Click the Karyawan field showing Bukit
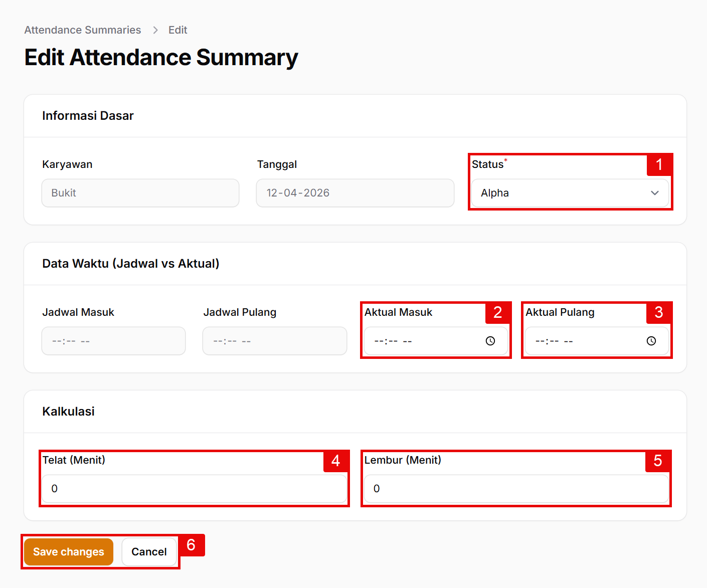This screenshot has height=588, width=707. click(x=140, y=193)
